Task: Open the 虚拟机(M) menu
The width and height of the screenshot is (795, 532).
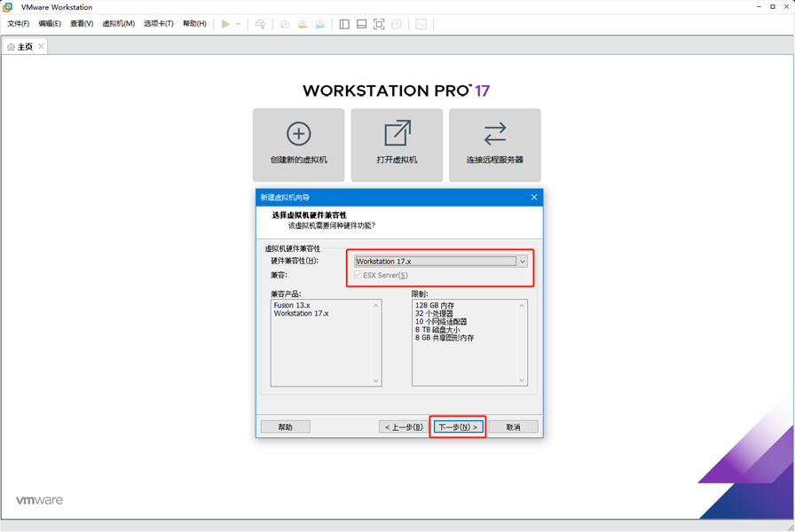Action: [119, 23]
